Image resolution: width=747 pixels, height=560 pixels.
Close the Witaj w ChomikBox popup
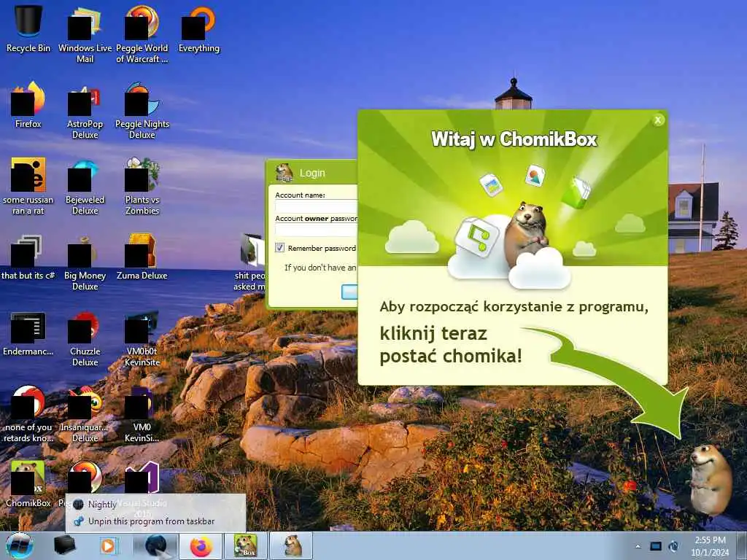tap(658, 120)
